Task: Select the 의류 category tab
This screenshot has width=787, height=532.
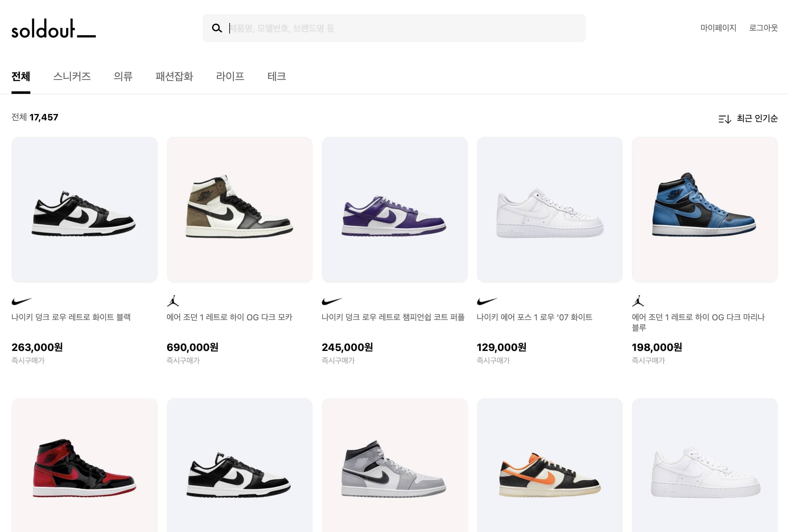Action: (123, 77)
